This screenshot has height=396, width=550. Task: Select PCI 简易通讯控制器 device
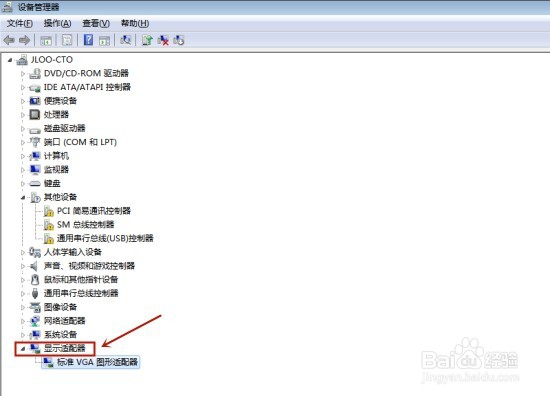(94, 211)
